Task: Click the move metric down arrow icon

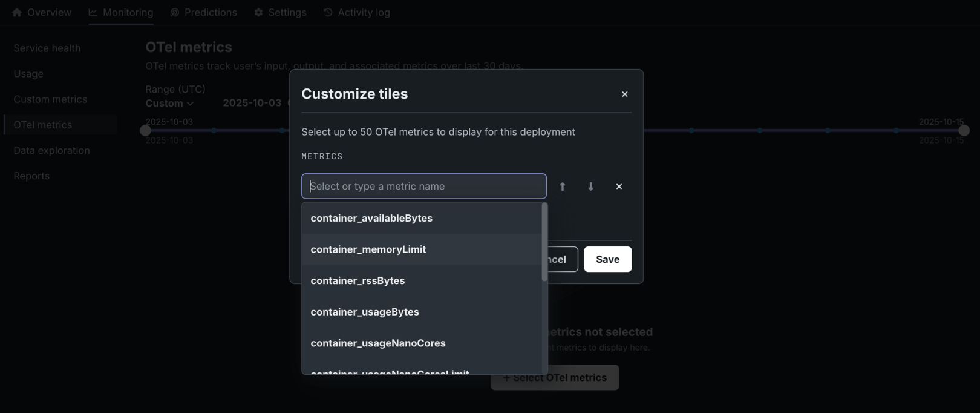Action: pyautogui.click(x=590, y=187)
